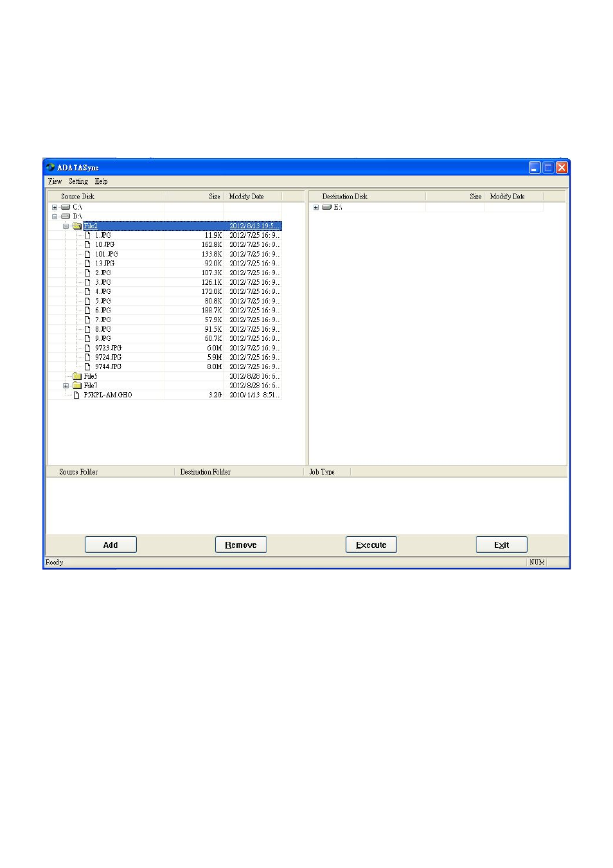Expand the C:\ drive tree node

[55, 208]
